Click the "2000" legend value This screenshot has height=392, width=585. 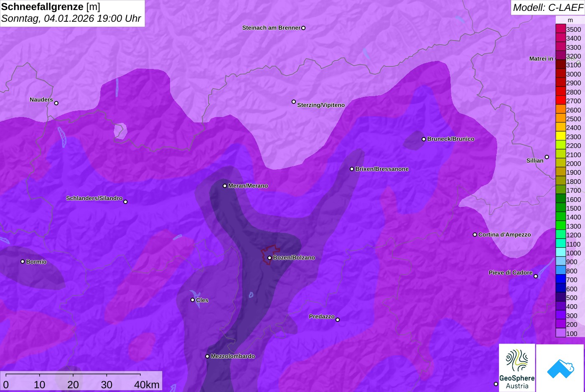(574, 164)
